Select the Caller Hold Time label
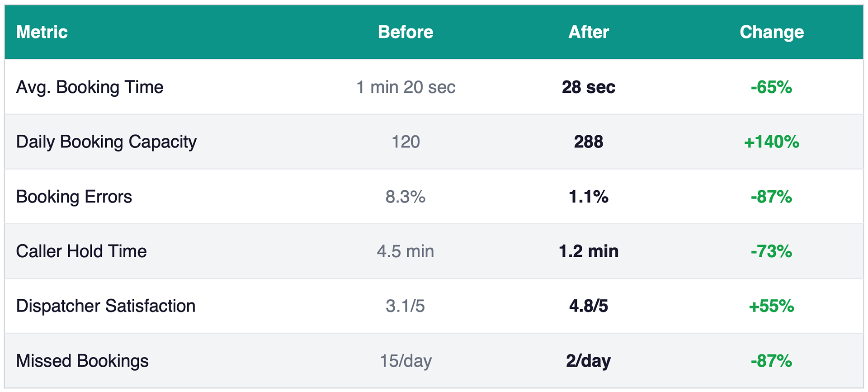 tap(81, 251)
